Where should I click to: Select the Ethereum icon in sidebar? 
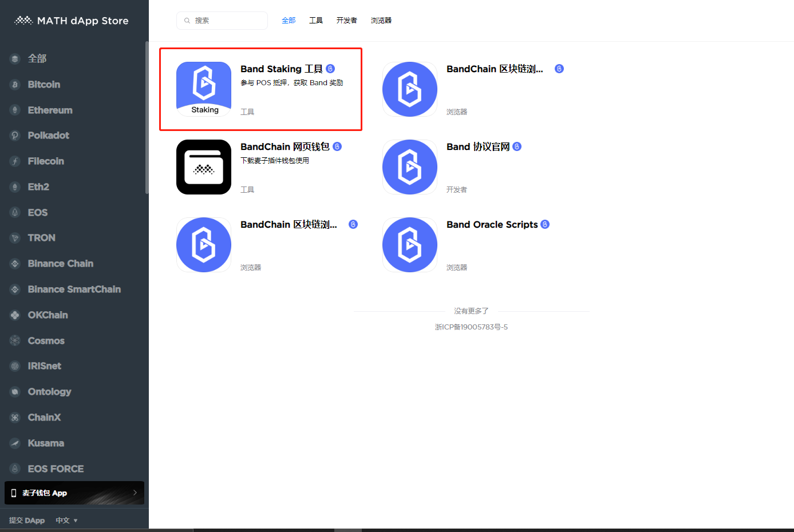(15, 110)
